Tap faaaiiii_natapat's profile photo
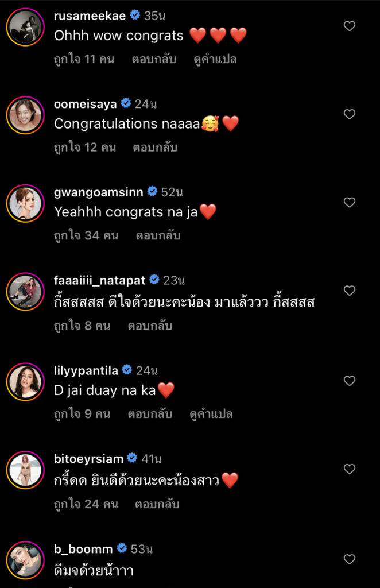 click(x=25, y=292)
